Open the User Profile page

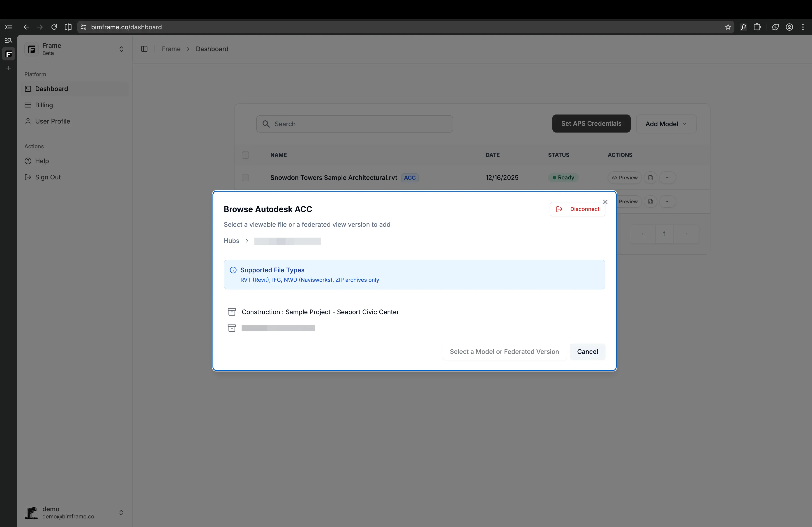(52, 121)
